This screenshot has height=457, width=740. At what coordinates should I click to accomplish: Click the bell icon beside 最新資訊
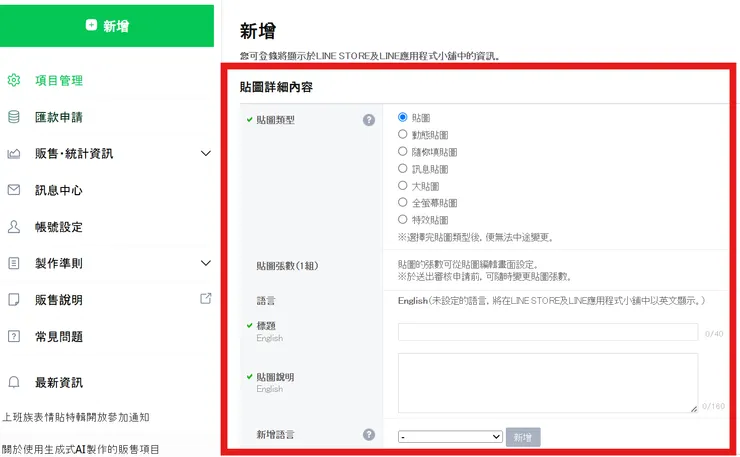(14, 382)
